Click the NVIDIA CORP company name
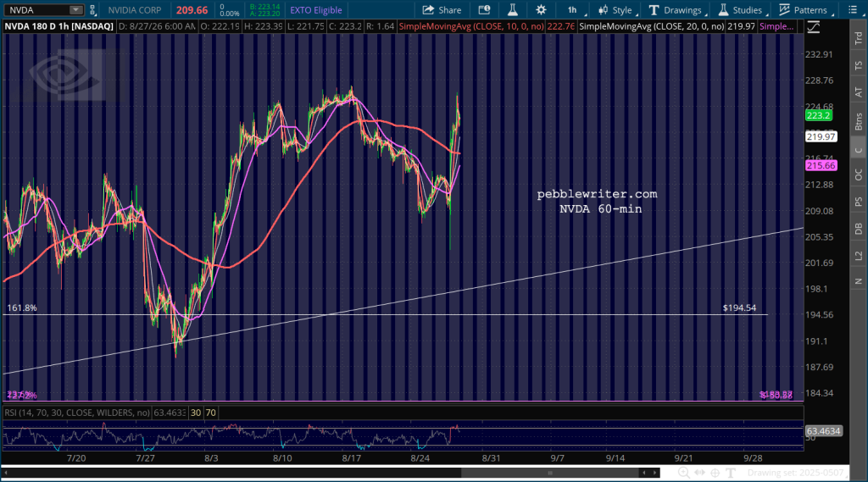Viewport: 868px width, 482px height. tap(135, 10)
